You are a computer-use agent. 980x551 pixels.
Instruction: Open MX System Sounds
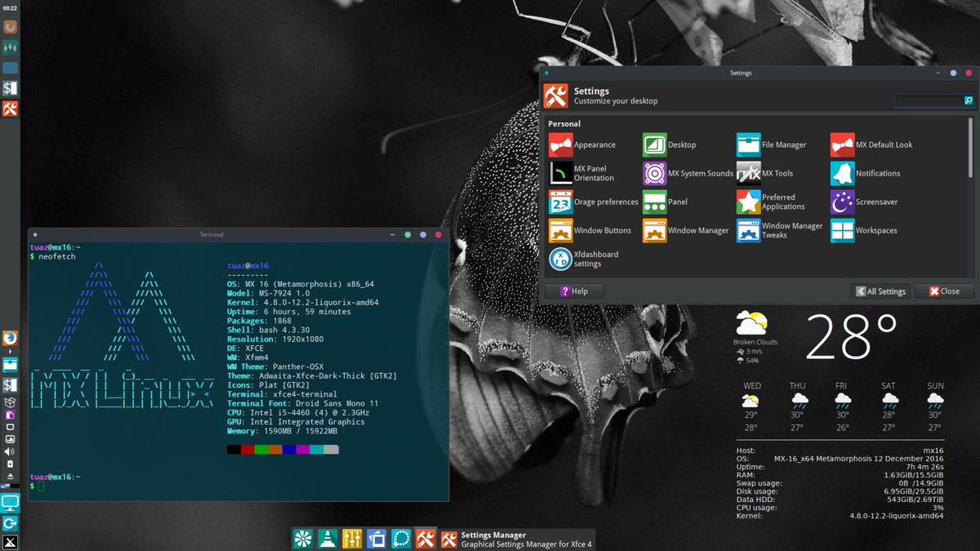(x=688, y=173)
